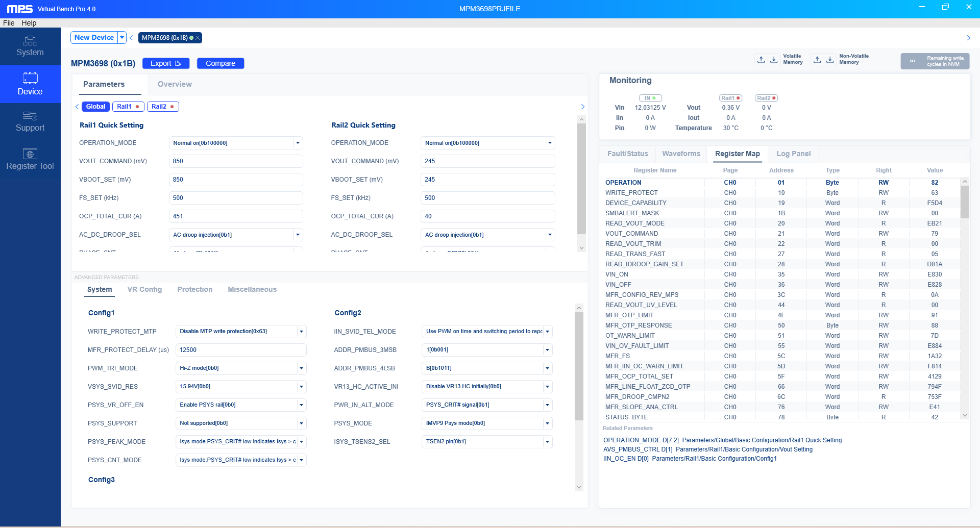This screenshot has height=528, width=980.
Task: Expand the New Device dropdown arrow
Action: (x=122, y=38)
